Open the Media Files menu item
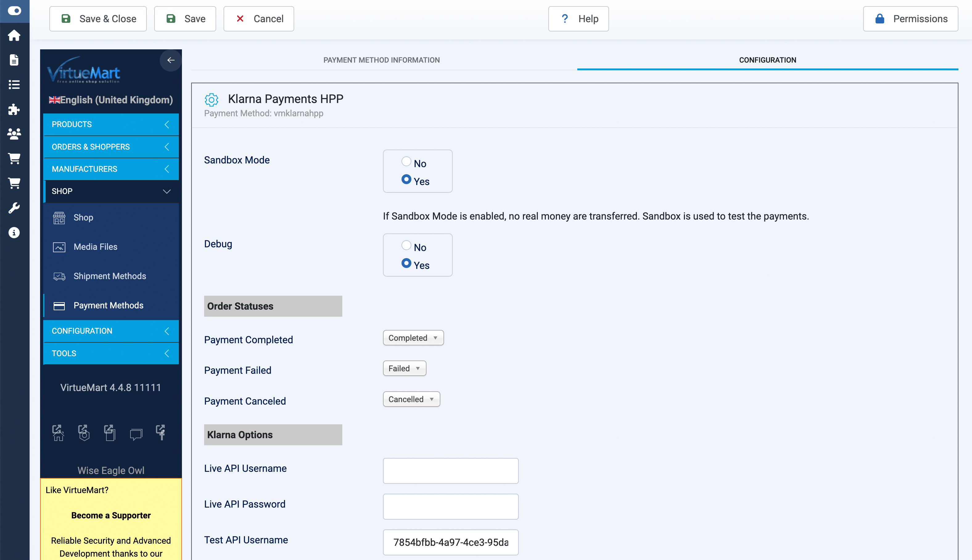The width and height of the screenshot is (972, 560). click(111, 246)
